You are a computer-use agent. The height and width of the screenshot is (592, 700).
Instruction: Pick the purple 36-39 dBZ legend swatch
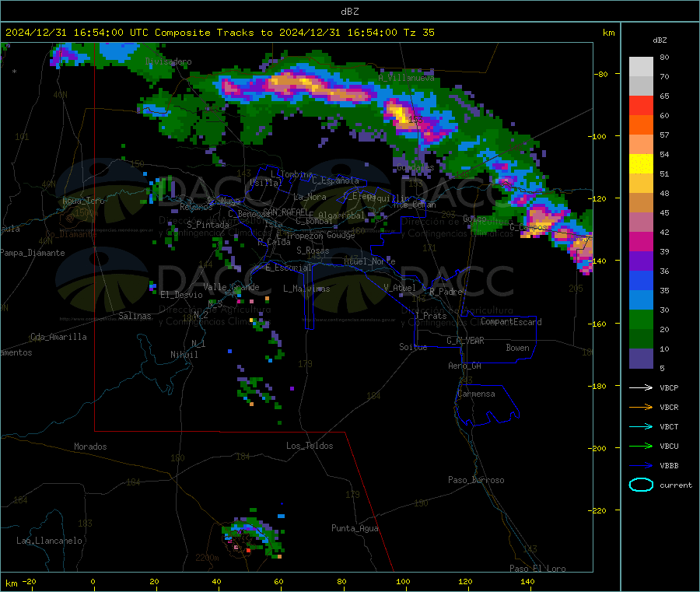[641, 261]
